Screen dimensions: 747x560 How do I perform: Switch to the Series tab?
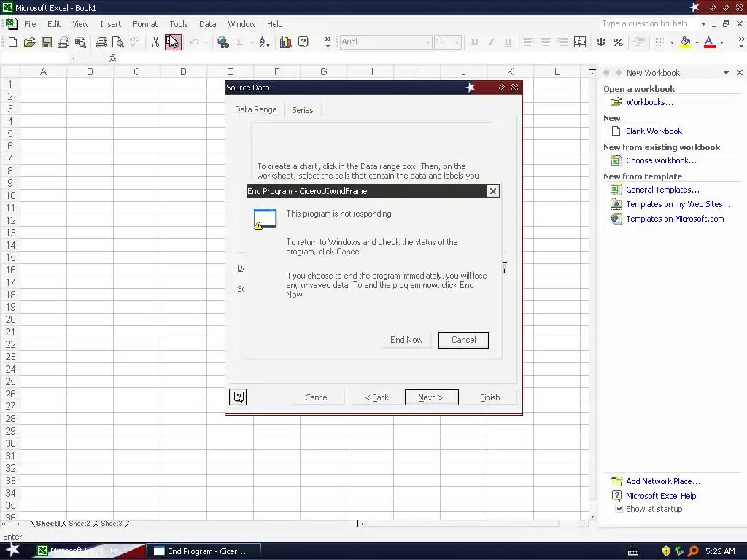303,110
